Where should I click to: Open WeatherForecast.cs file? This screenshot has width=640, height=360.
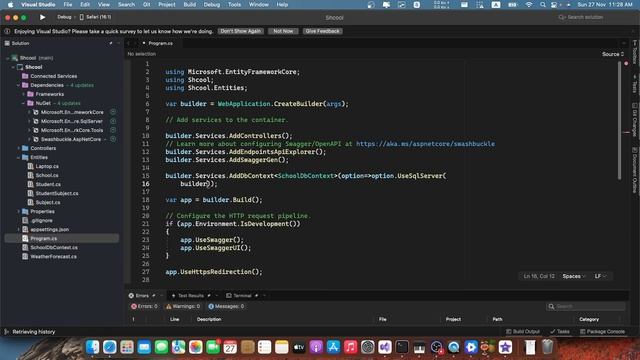pos(53,256)
